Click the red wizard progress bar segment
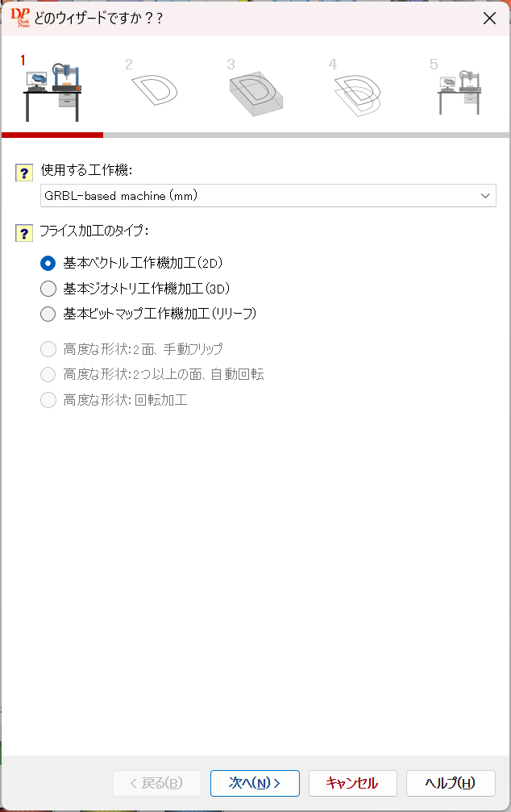 pos(52,135)
